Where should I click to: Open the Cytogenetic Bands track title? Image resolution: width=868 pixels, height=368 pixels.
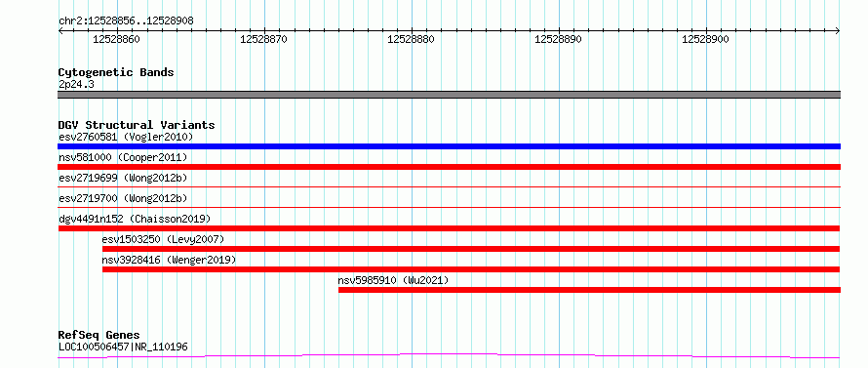coord(116,72)
